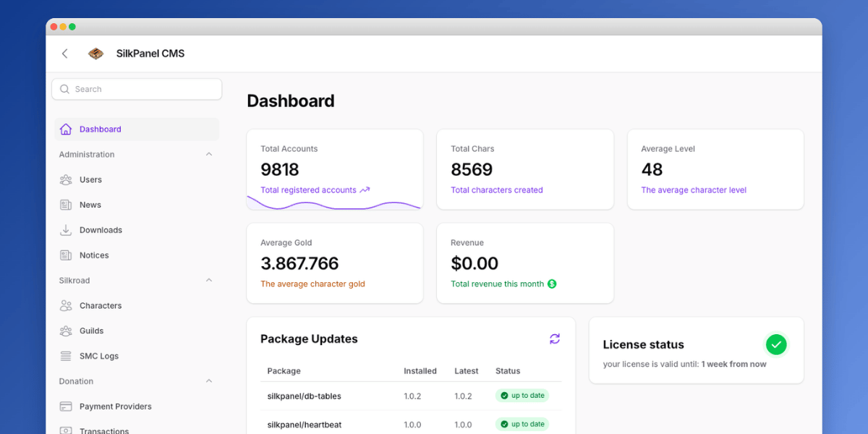Viewport: 868px width, 434px height.
Task: Refresh the Package Updates list
Action: [x=555, y=339]
